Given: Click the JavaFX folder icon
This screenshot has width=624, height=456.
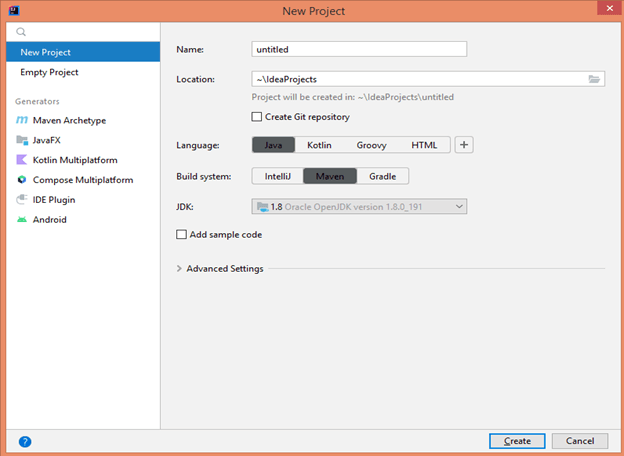Looking at the screenshot, I should pyautogui.click(x=22, y=140).
